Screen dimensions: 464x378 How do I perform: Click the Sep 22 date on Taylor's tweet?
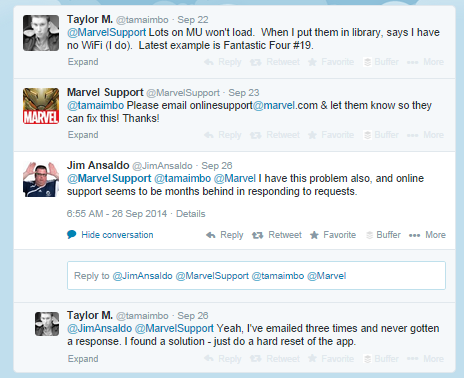(193, 20)
